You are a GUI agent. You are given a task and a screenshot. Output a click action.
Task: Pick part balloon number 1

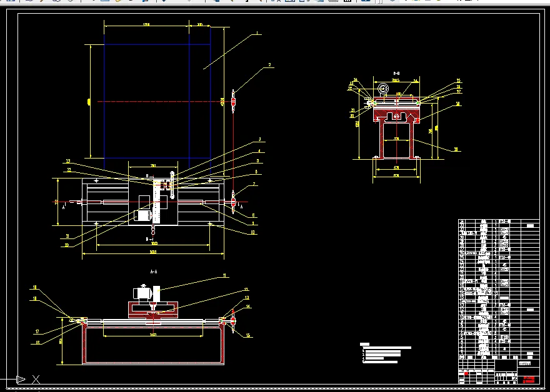click(257, 33)
